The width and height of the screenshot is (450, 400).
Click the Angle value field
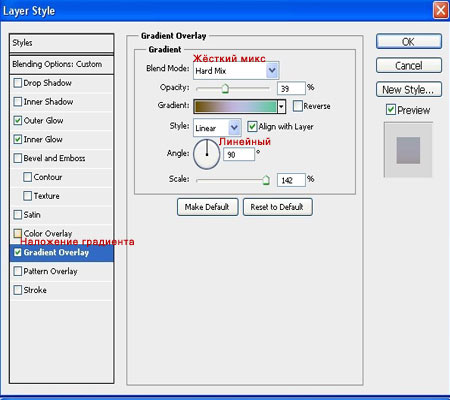click(x=239, y=154)
